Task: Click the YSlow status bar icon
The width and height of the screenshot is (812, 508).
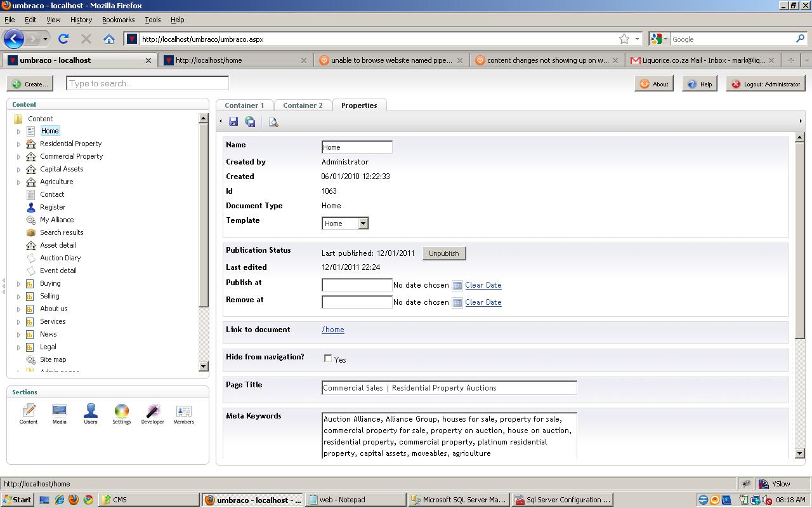Action: pyautogui.click(x=764, y=484)
